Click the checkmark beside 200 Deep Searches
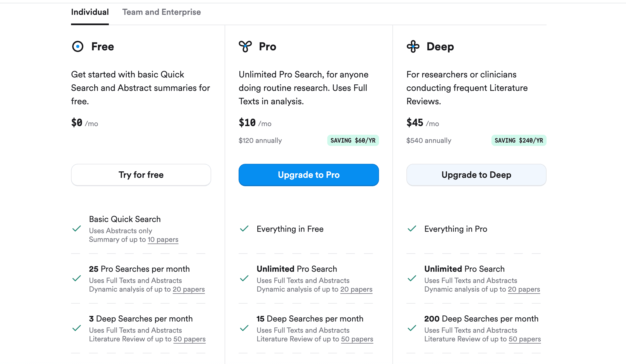The width and height of the screenshot is (626, 364). (411, 328)
